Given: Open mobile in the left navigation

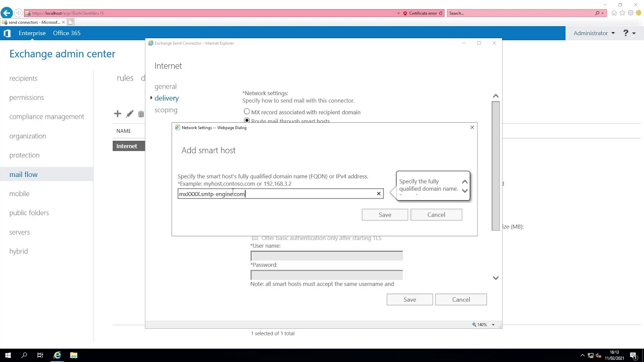Looking at the screenshot, I should 19,194.
